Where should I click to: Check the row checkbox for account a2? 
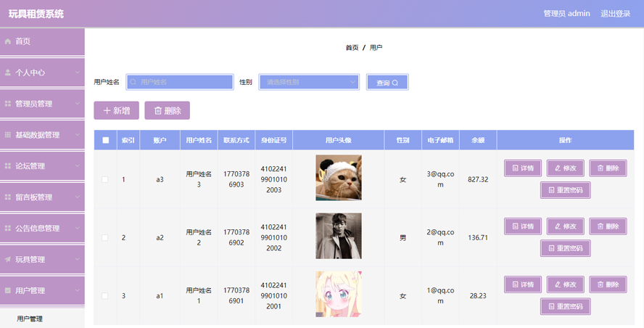coord(104,237)
